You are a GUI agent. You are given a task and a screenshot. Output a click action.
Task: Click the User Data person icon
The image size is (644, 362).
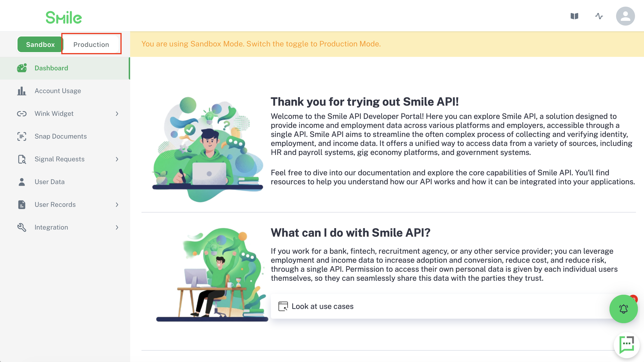pos(22,182)
